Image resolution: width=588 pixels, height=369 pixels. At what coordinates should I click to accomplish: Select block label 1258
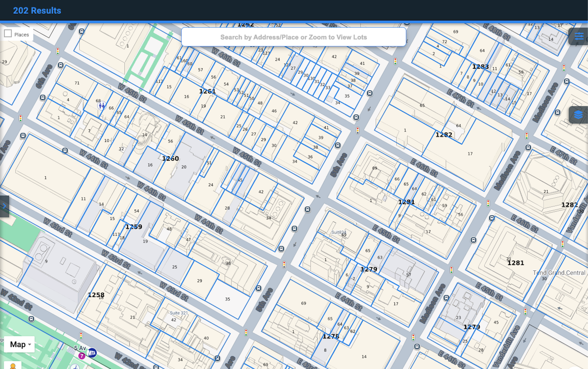96,295
